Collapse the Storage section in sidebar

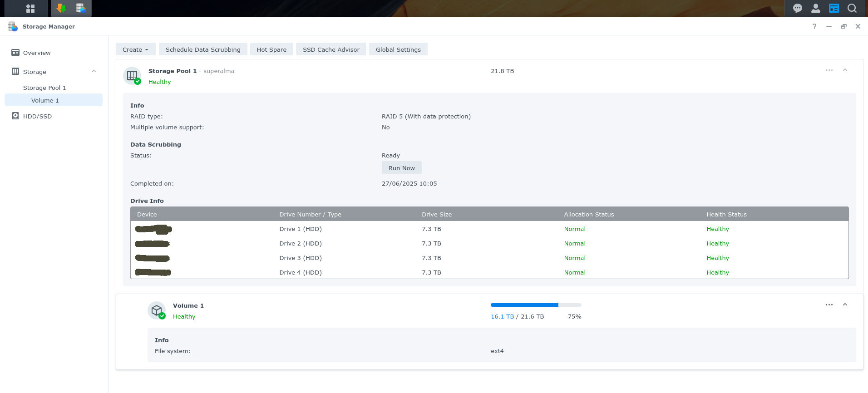click(x=94, y=71)
